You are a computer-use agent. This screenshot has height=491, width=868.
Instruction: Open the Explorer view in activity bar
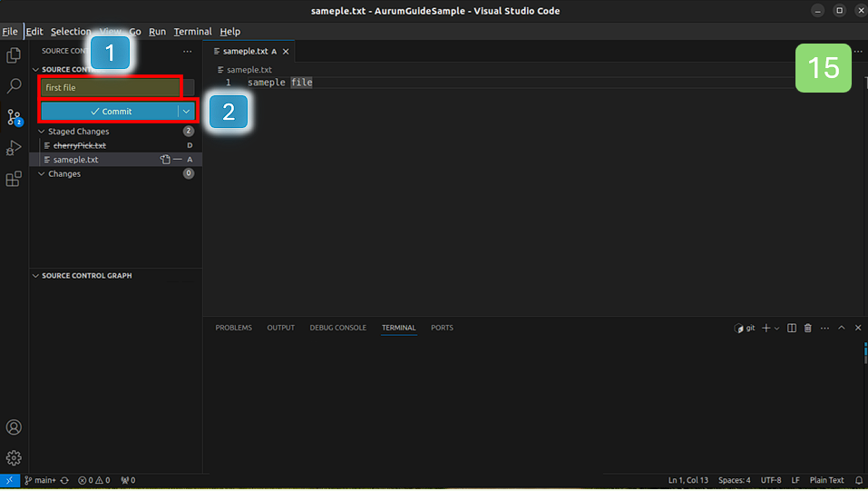[14, 55]
